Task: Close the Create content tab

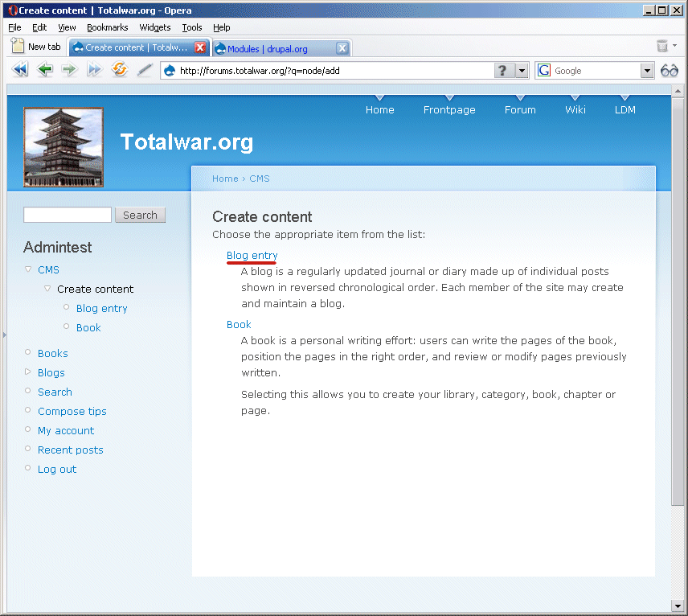Action: (200, 47)
